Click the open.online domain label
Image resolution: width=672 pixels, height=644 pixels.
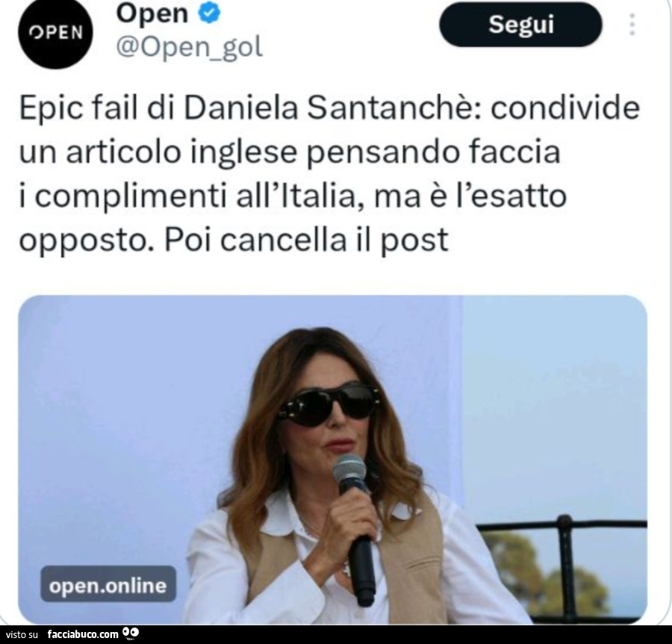(x=108, y=584)
